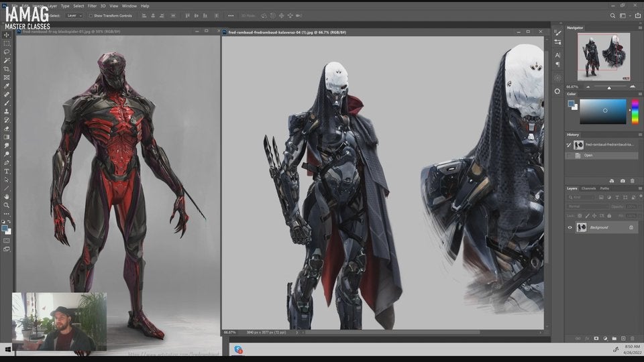The image size is (644, 362).
Task: Select the Eyedropper tool
Action: click(7, 86)
